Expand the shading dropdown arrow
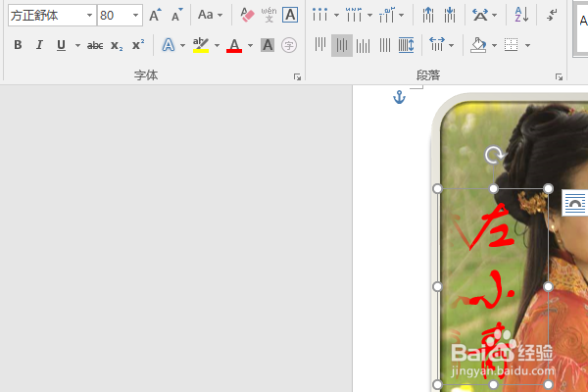Screen dimensions: 588x392 494,45
